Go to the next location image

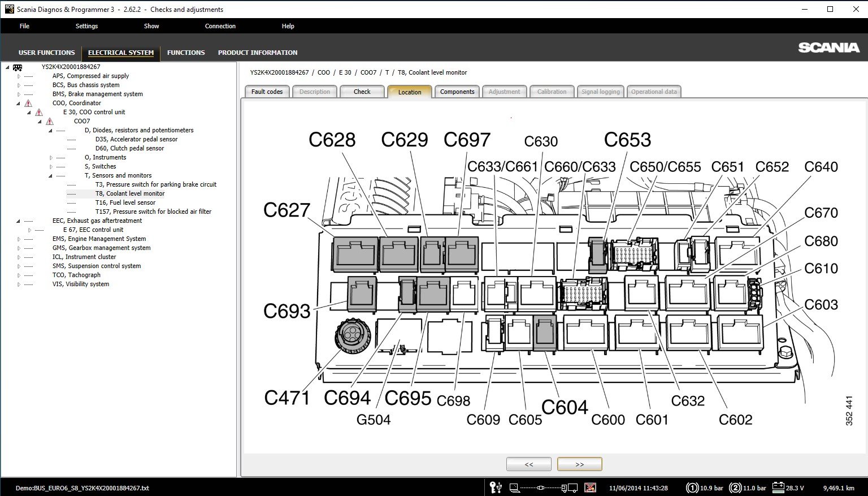click(579, 464)
